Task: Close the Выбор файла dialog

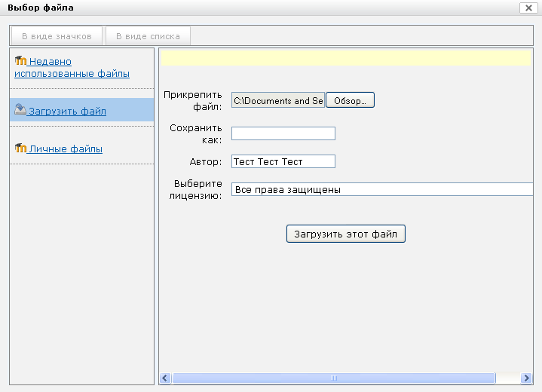Action: 528,8
